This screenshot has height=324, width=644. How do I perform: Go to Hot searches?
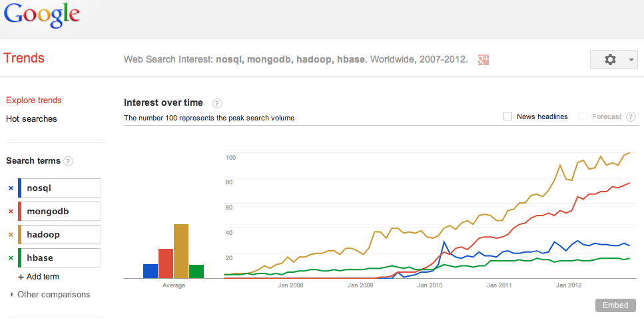pyautogui.click(x=31, y=119)
